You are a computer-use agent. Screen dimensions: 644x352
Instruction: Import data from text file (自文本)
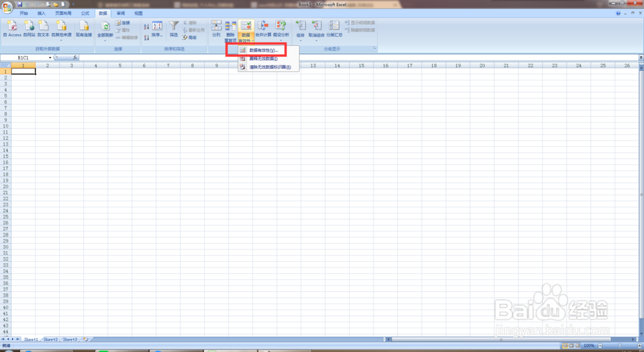(43, 29)
